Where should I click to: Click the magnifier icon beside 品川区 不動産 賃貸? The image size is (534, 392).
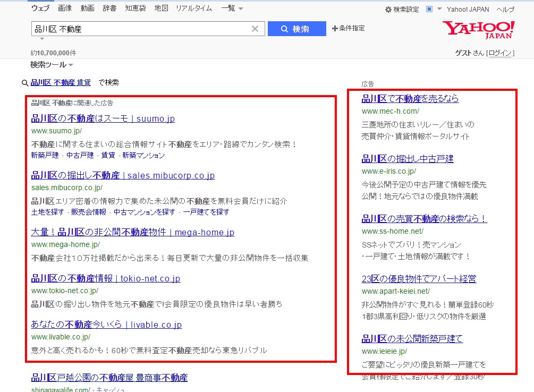[x=25, y=83]
